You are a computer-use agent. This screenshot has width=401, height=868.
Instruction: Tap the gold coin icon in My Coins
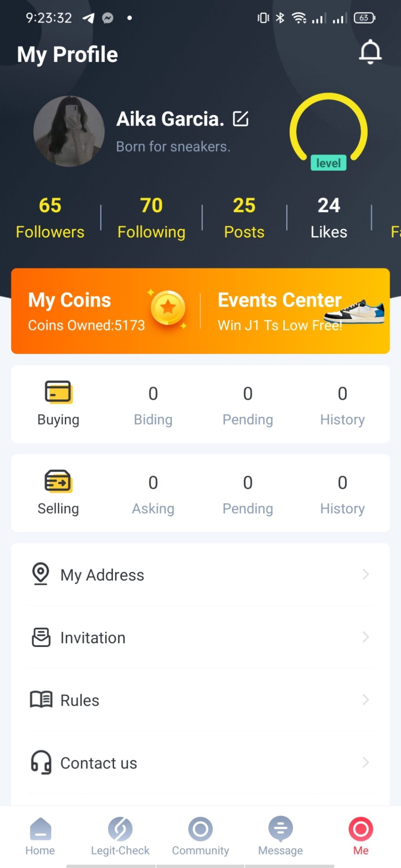coord(168,308)
